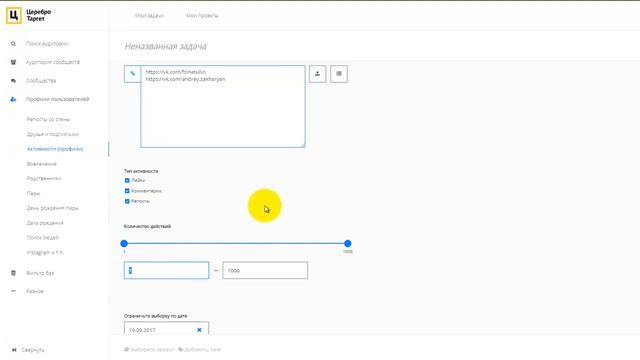Open the Мои задачи tab
Viewport: 640px width, 360px height.
[x=149, y=16]
